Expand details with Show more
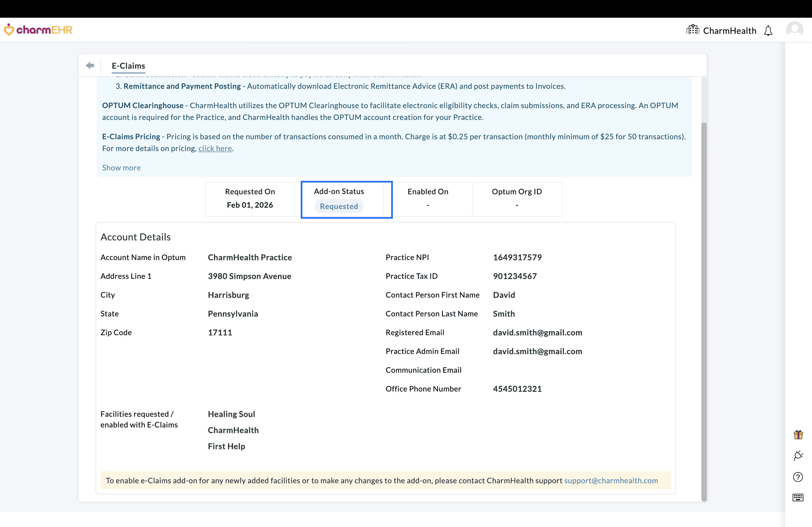Screen dimensions: 812x527 pyautogui.click(x=121, y=168)
